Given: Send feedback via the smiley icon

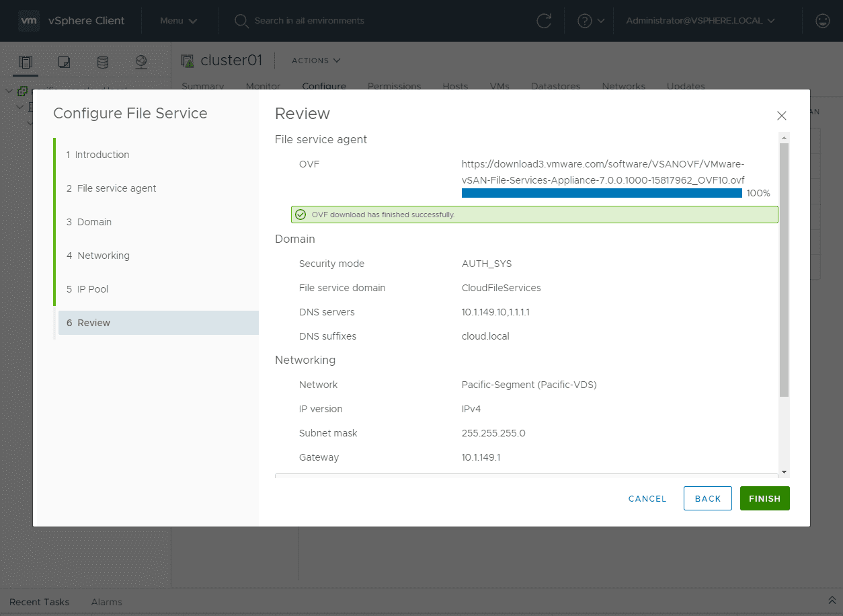Looking at the screenshot, I should coord(822,21).
